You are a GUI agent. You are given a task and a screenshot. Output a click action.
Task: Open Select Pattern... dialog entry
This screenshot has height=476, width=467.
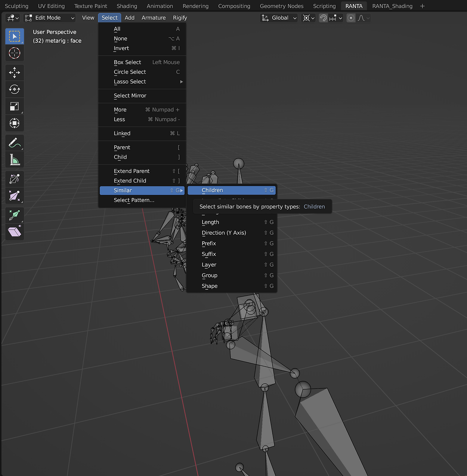pos(142,200)
